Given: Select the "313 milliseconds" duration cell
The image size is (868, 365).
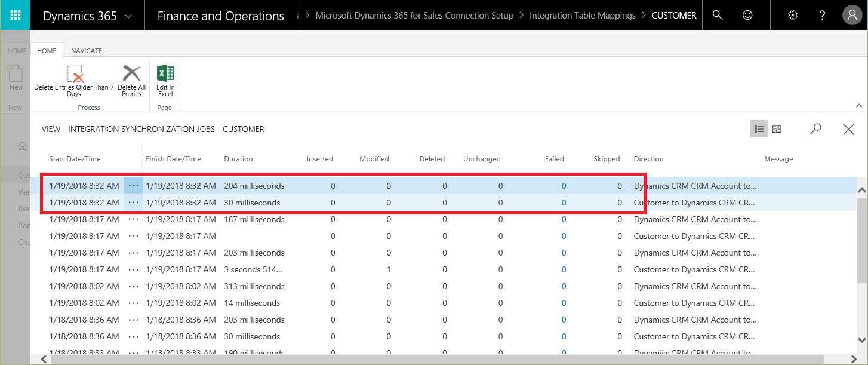Looking at the screenshot, I should (x=254, y=286).
